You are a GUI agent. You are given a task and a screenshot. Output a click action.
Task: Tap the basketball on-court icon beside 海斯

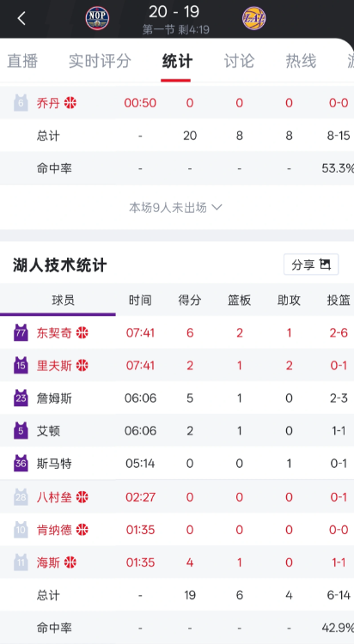click(x=70, y=562)
